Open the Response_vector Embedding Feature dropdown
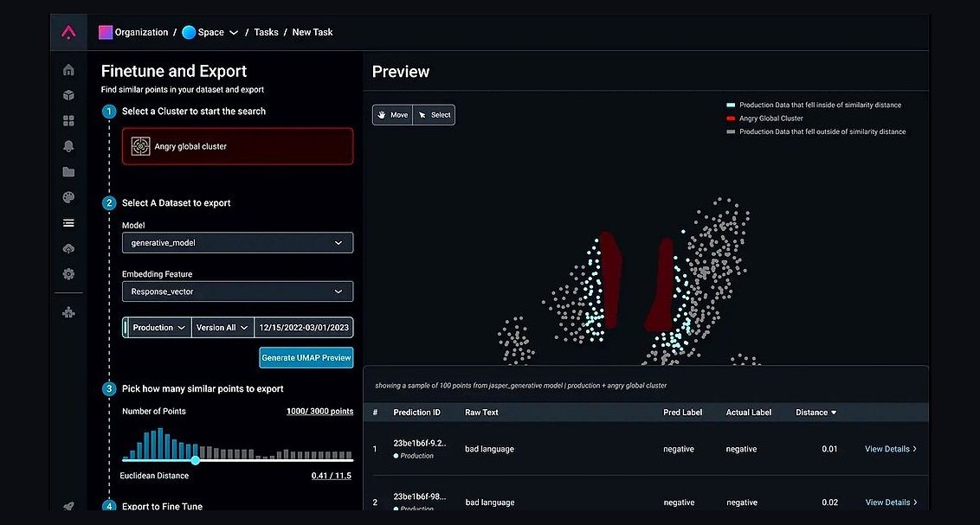This screenshot has height=525, width=980. [237, 291]
